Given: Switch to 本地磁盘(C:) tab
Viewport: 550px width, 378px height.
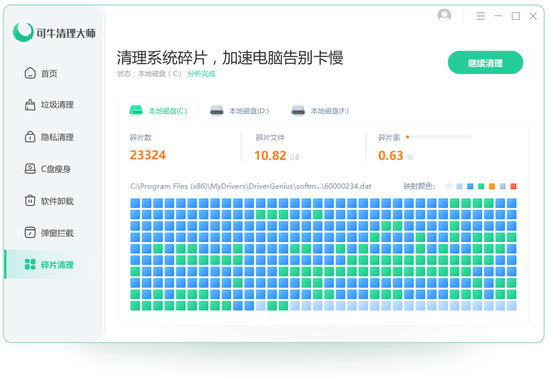Looking at the screenshot, I should click(x=159, y=111).
